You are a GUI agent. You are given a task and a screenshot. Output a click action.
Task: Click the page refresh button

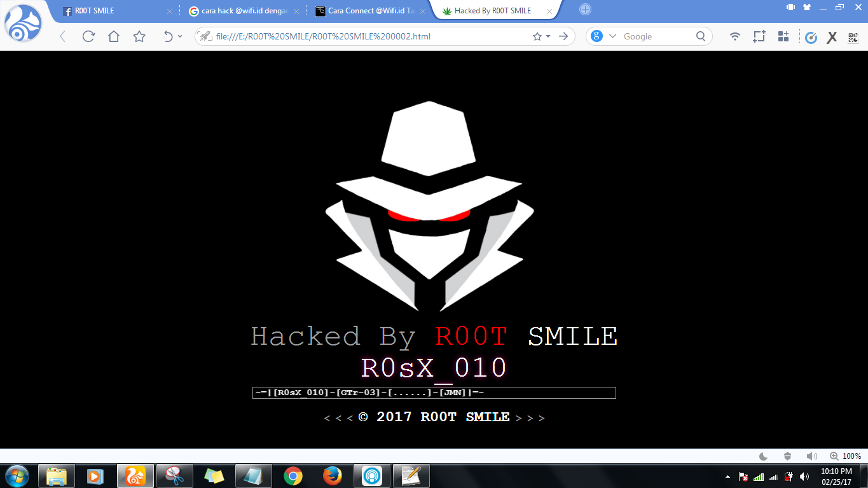tap(88, 36)
